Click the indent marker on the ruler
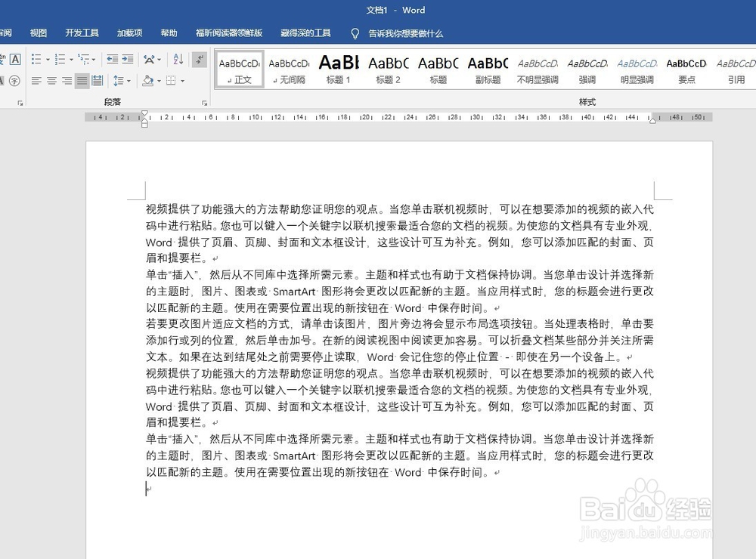The image size is (756, 559). click(144, 119)
